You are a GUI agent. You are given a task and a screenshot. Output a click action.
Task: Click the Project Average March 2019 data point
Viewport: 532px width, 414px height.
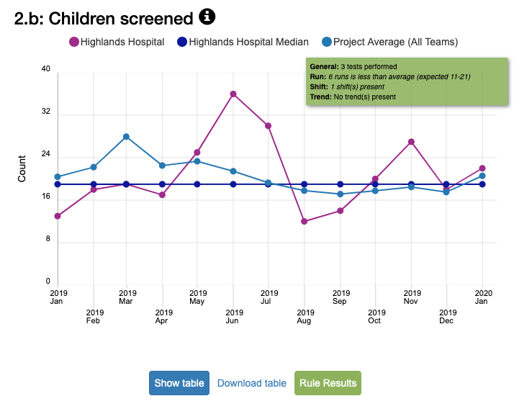(127, 137)
